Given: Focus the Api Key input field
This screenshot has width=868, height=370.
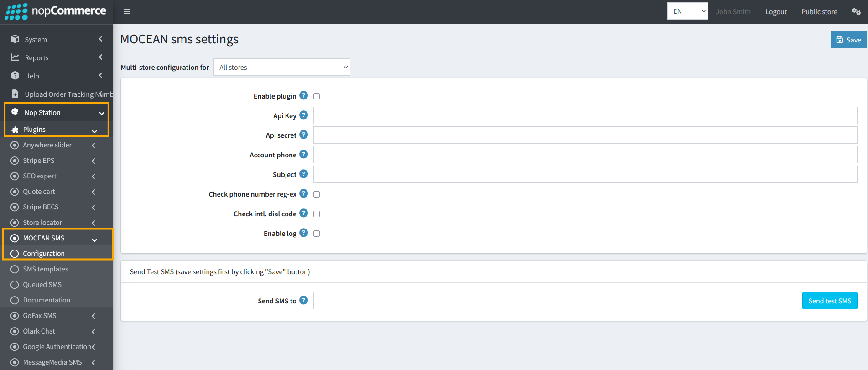Looking at the screenshot, I should pos(585,115).
